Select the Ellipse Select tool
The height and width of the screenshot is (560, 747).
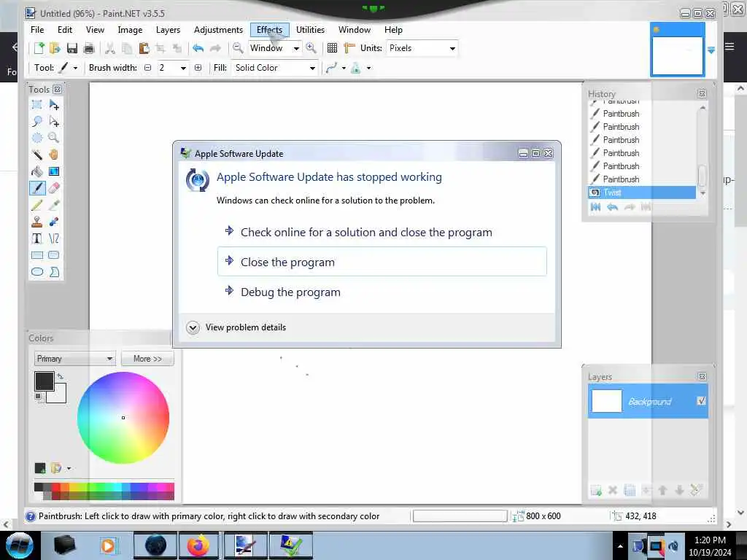click(36, 138)
